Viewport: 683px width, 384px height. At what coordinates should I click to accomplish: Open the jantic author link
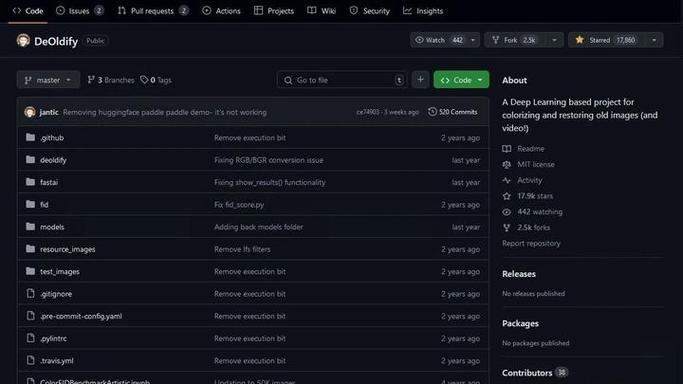[49, 112]
